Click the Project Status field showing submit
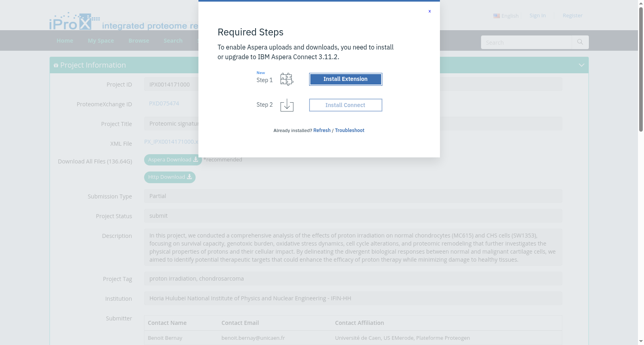Viewport: 644px width, 345px height. tap(353, 216)
